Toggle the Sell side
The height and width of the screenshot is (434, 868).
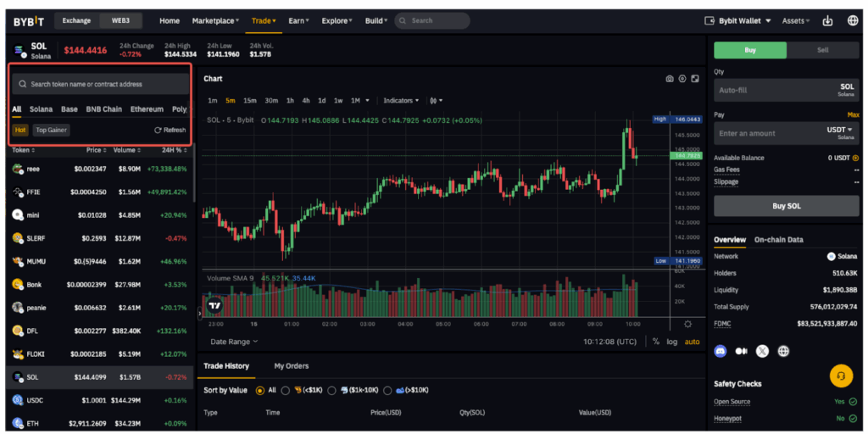coord(823,50)
